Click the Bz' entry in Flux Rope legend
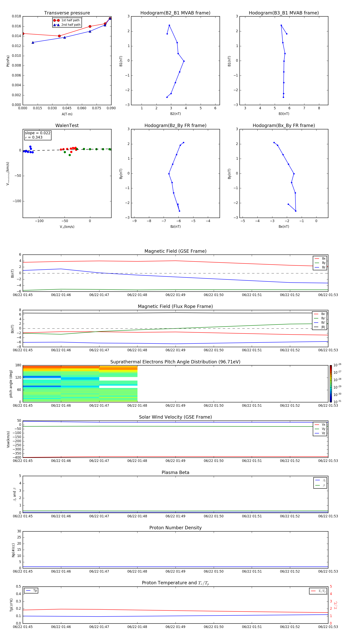This screenshot has height=644, width=351. coord(320,323)
